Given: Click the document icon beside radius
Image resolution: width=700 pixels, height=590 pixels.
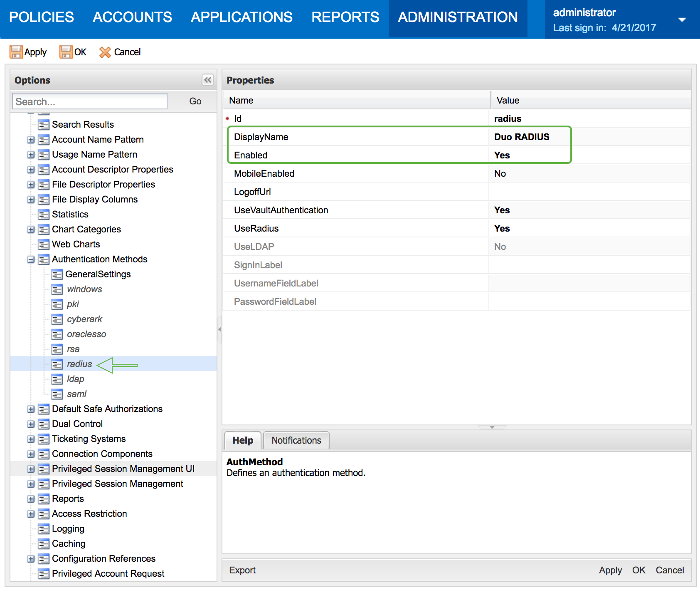Looking at the screenshot, I should 57,364.
